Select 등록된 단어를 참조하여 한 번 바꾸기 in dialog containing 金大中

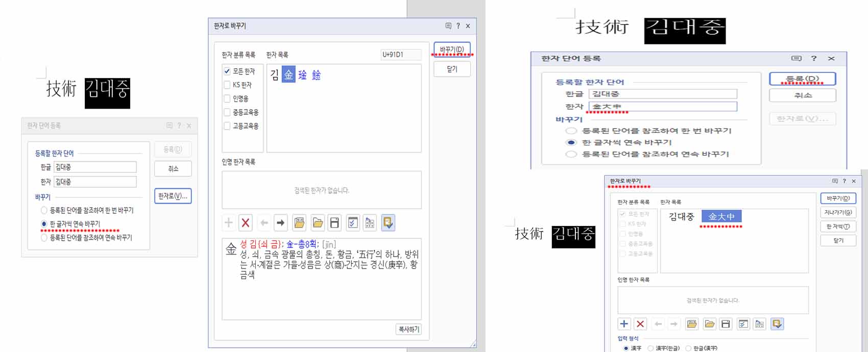tap(571, 131)
